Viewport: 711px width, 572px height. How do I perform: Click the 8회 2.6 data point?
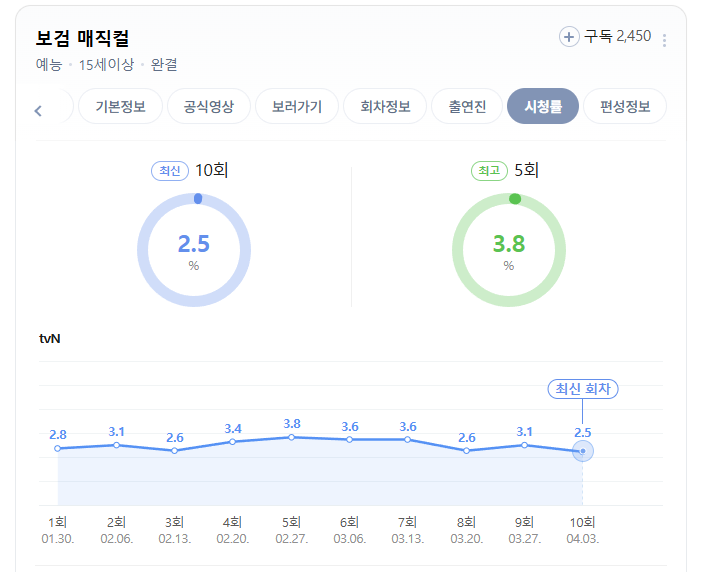click(x=466, y=450)
